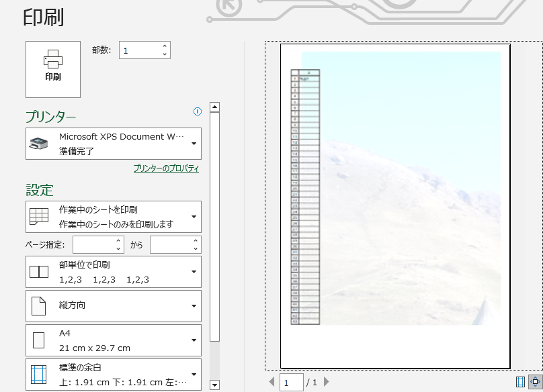Click the page range start field
The width and height of the screenshot is (543, 392).
tap(94, 245)
